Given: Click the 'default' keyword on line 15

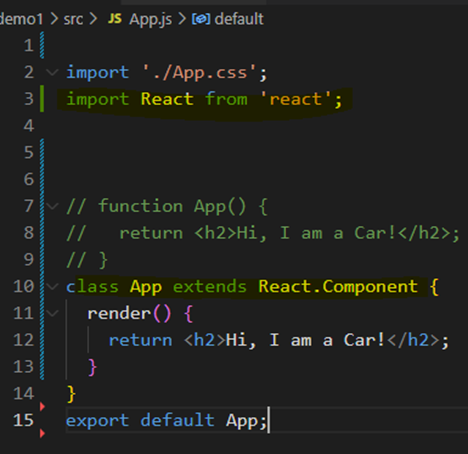Looking at the screenshot, I should point(177,420).
